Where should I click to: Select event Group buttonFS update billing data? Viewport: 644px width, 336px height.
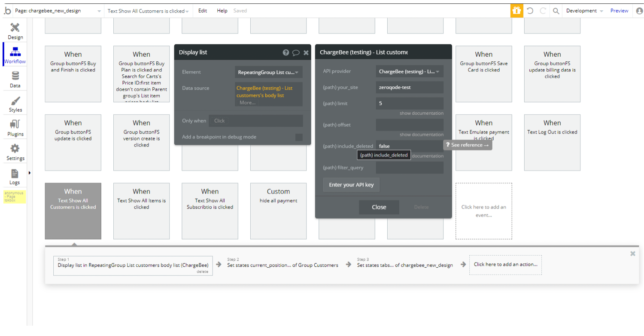pos(552,74)
